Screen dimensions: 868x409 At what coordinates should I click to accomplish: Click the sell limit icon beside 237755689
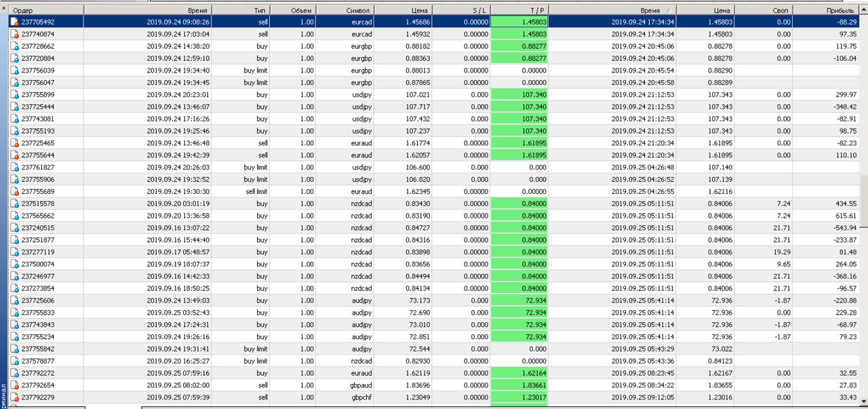pos(14,191)
